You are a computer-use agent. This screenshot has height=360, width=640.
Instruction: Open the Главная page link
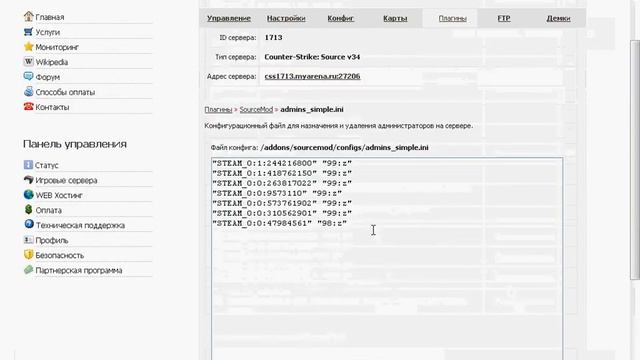pos(50,17)
